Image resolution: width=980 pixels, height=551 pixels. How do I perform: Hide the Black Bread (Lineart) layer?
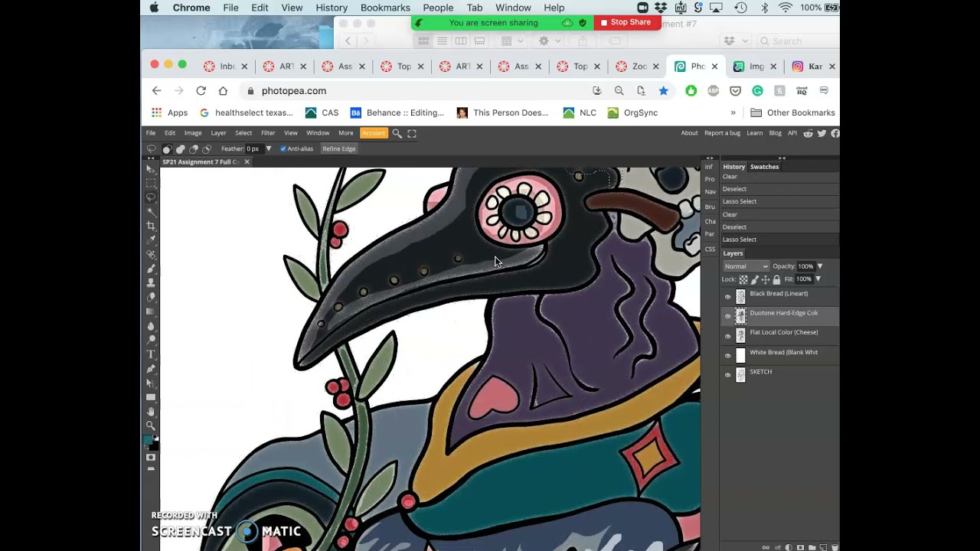(727, 297)
